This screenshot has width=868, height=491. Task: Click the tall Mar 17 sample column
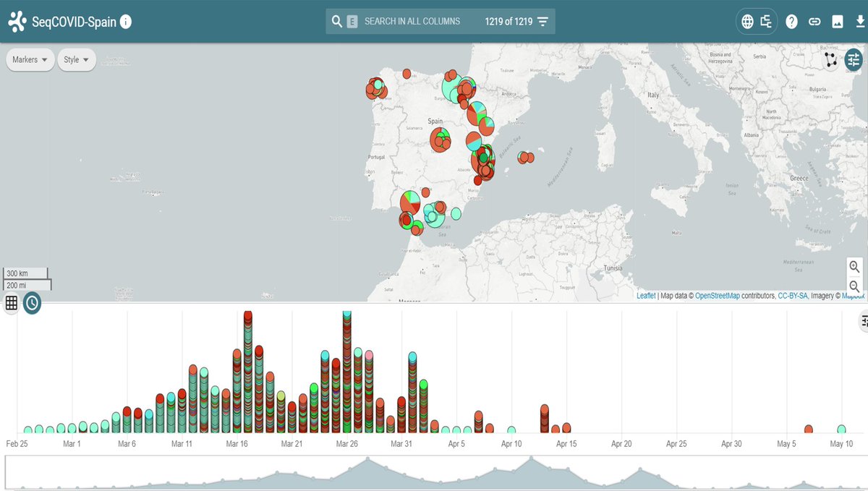tap(247, 372)
